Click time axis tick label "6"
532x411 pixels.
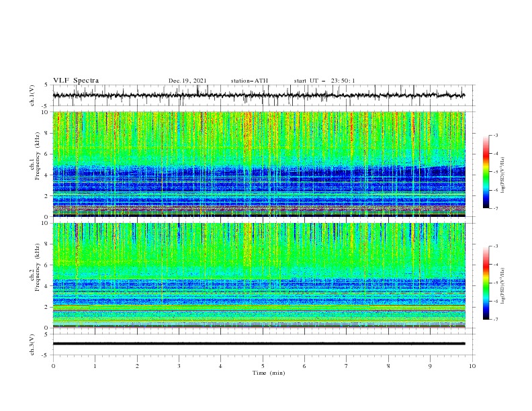(x=304, y=366)
